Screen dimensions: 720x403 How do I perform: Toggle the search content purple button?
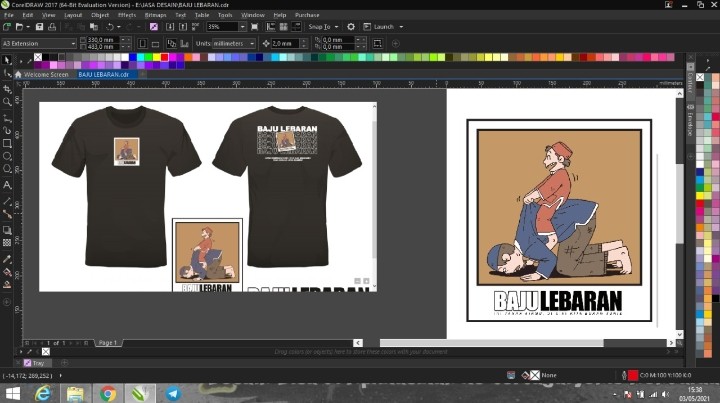click(x=154, y=27)
